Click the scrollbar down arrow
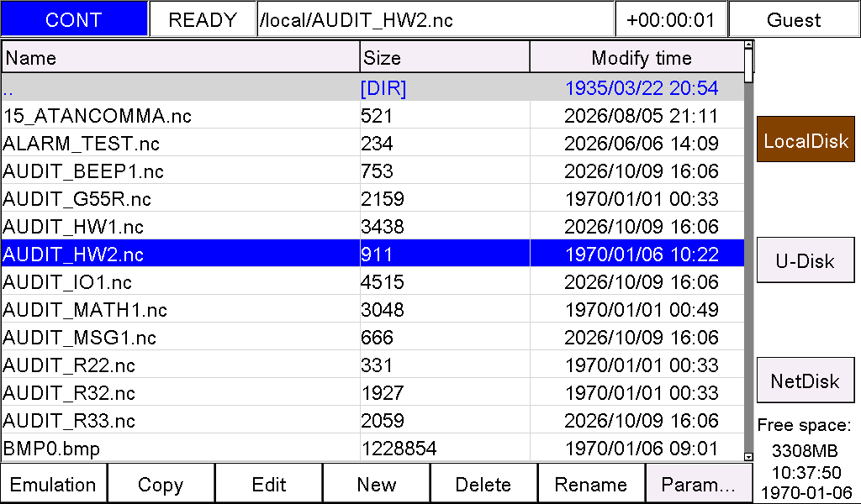The height and width of the screenshot is (504, 861). (x=748, y=456)
